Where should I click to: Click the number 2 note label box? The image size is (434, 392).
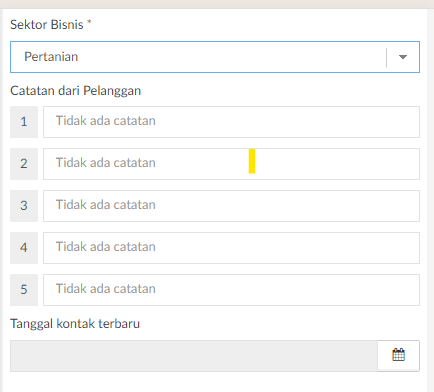point(24,164)
